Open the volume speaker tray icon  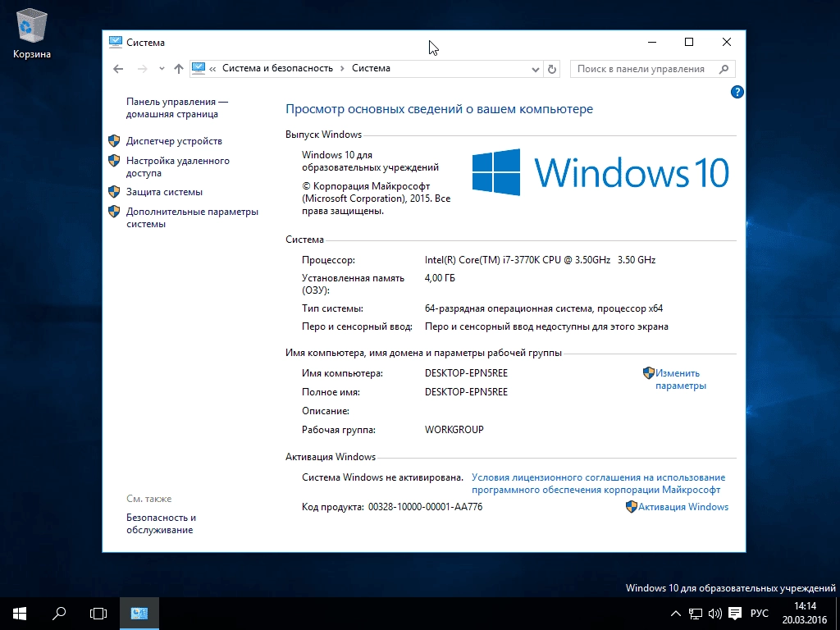[715, 614]
